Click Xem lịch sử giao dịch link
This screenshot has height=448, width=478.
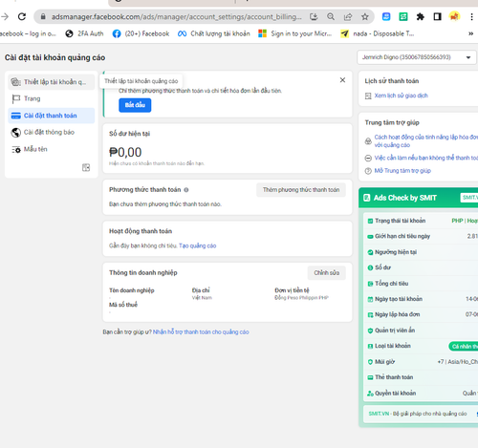(x=401, y=96)
